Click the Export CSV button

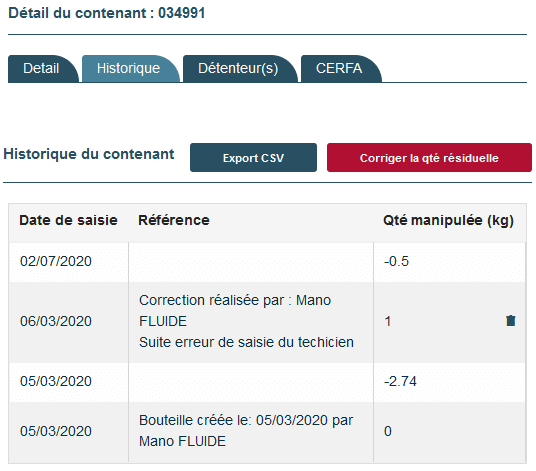[253, 158]
